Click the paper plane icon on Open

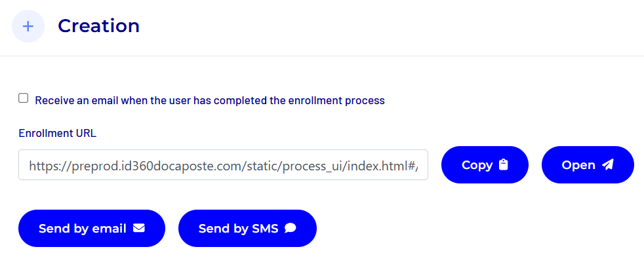[x=608, y=165]
